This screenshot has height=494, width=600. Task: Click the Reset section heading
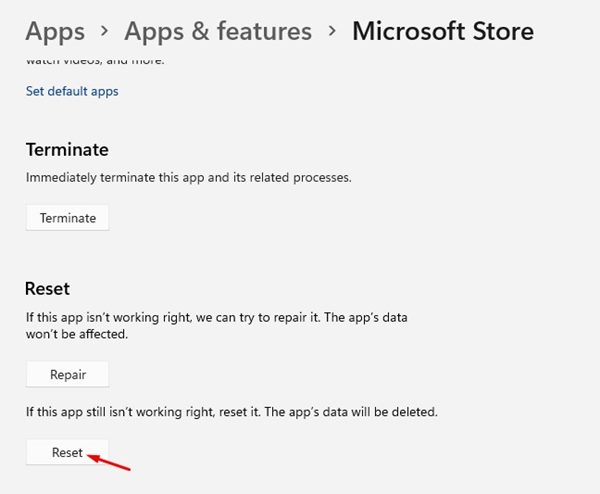pyautogui.click(x=47, y=288)
